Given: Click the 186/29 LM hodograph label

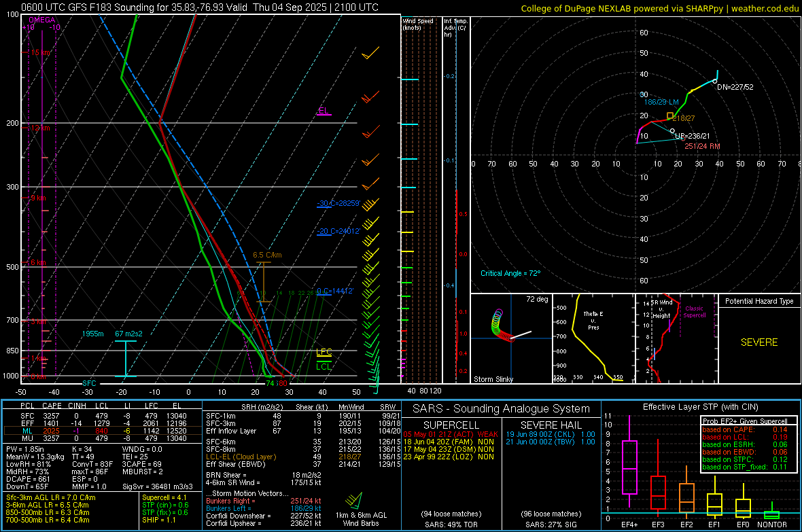Looking at the screenshot, I should (661, 102).
